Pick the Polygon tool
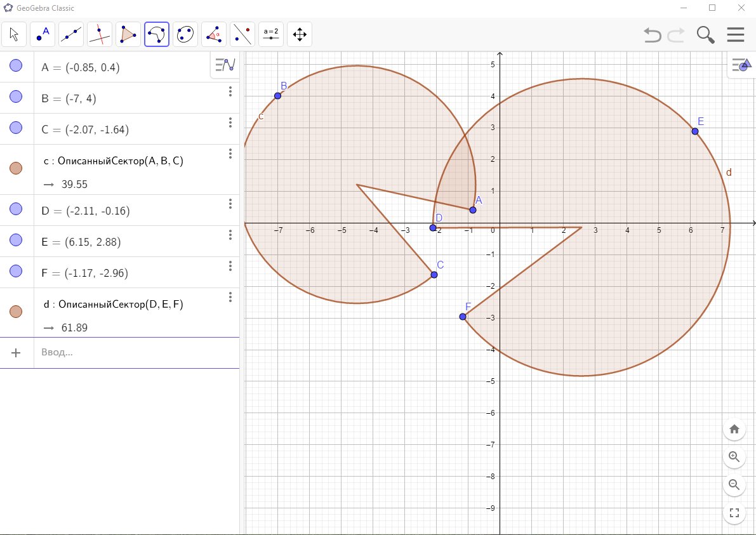The width and height of the screenshot is (756, 535). point(128,34)
